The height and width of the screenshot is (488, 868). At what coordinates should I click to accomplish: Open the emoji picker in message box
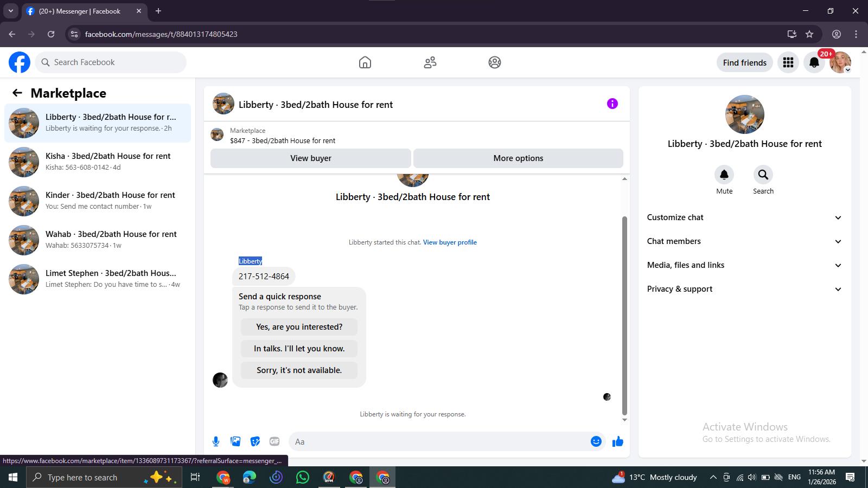(x=596, y=441)
